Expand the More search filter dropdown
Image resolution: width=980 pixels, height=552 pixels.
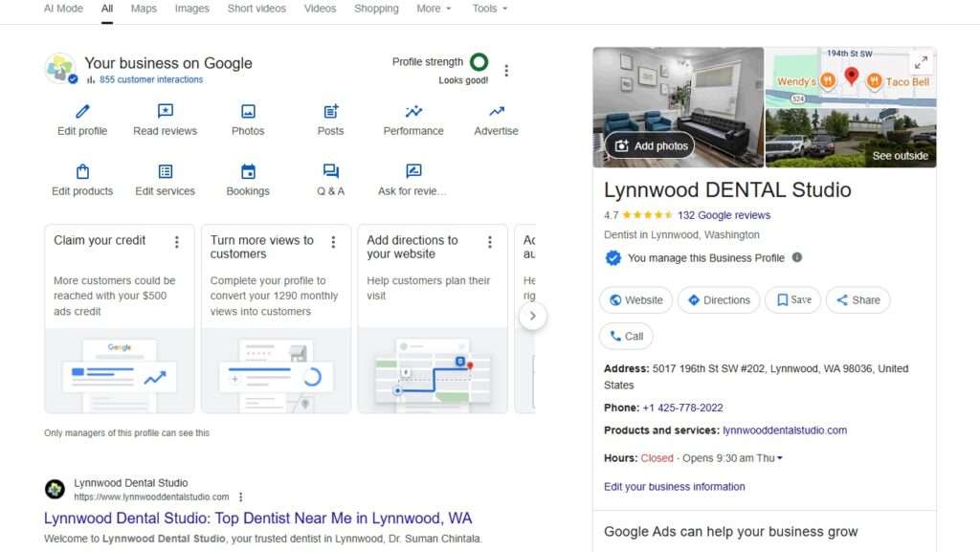click(434, 9)
